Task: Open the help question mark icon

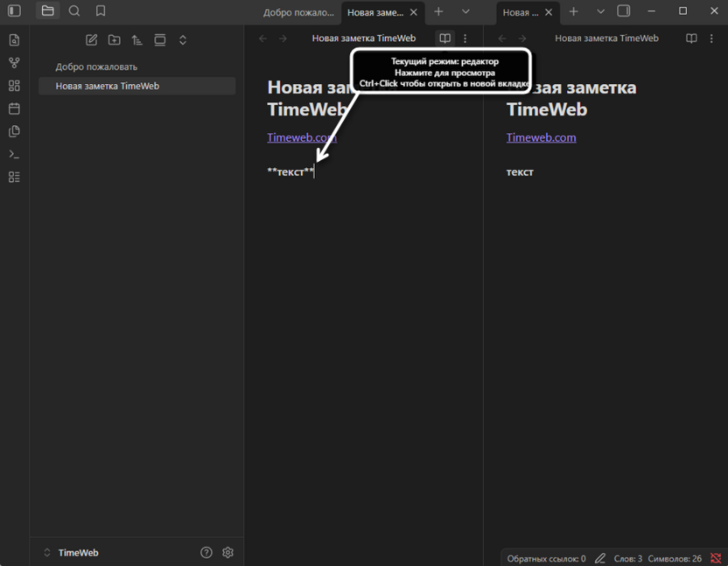Action: [206, 552]
